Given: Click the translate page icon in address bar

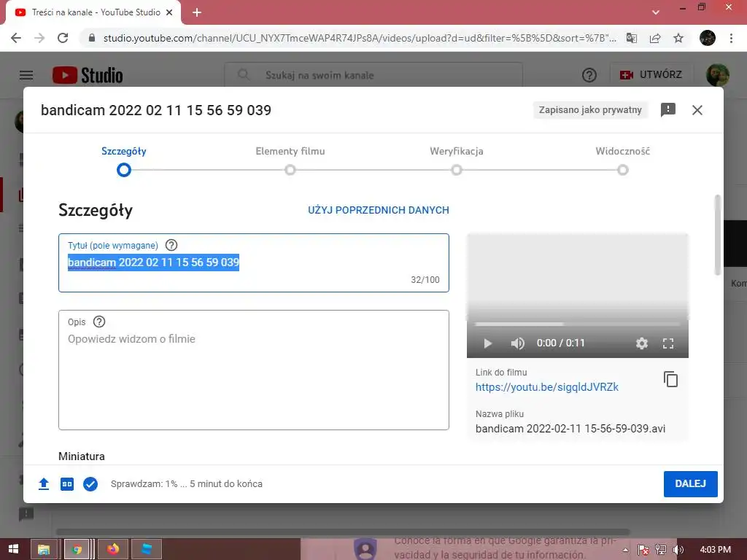Looking at the screenshot, I should [x=632, y=38].
